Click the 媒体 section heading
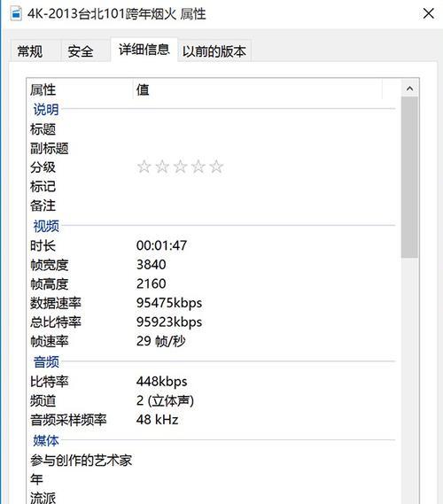Image resolution: width=443 pixels, height=504 pixels. pyautogui.click(x=46, y=441)
